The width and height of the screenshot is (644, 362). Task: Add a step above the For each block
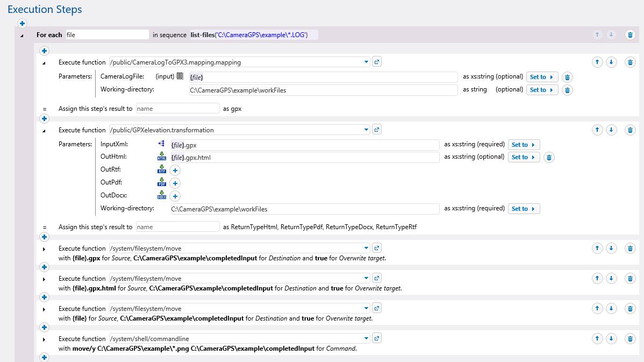point(23,24)
